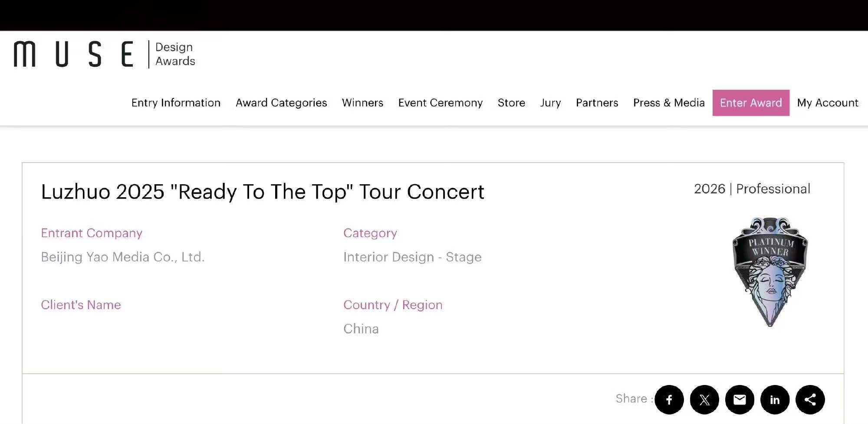The width and height of the screenshot is (868, 424).
Task: Click the Luzhuo 2025 concert title
Action: (263, 192)
